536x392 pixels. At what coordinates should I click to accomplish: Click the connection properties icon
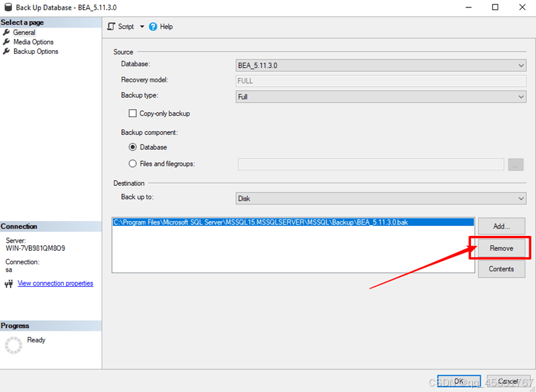[9, 284]
